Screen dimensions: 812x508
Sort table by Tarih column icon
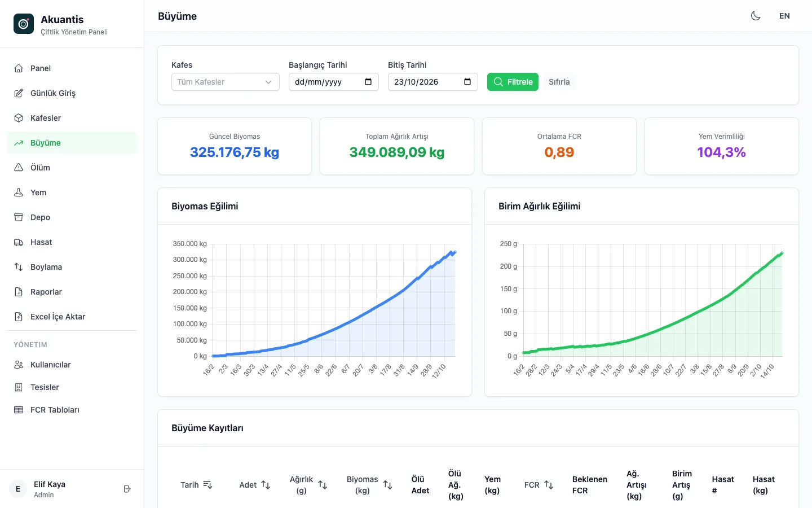pos(208,485)
